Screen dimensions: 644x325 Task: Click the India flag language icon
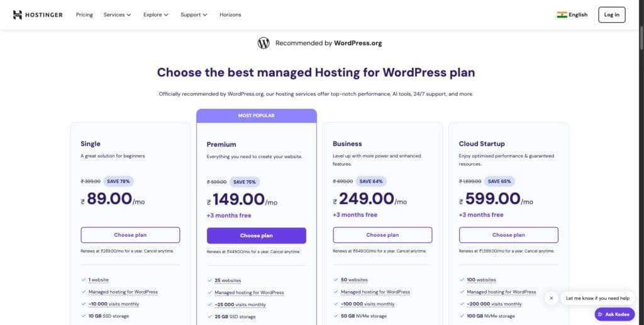tap(562, 14)
